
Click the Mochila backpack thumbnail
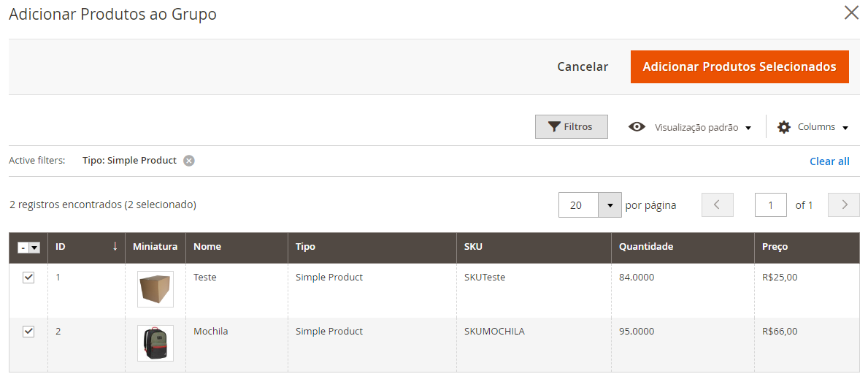coord(155,343)
